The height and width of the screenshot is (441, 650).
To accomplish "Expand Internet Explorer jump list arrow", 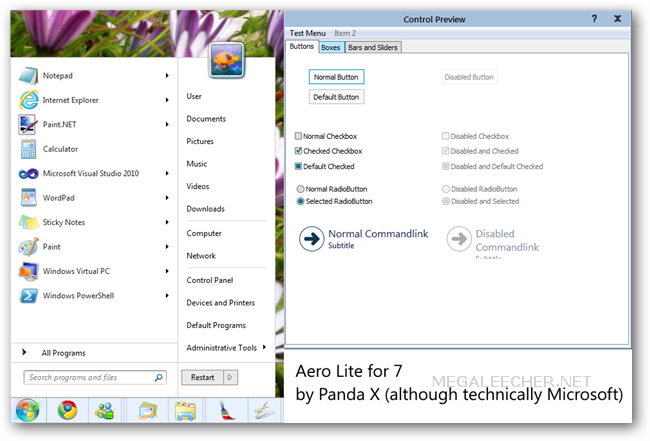I will (167, 100).
